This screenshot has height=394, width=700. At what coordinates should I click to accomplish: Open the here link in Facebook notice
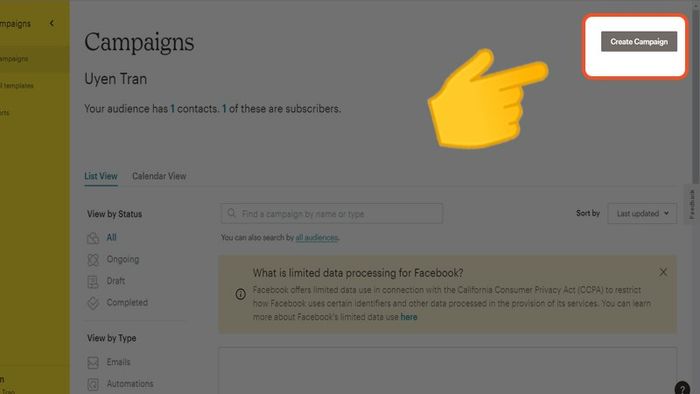click(x=408, y=317)
